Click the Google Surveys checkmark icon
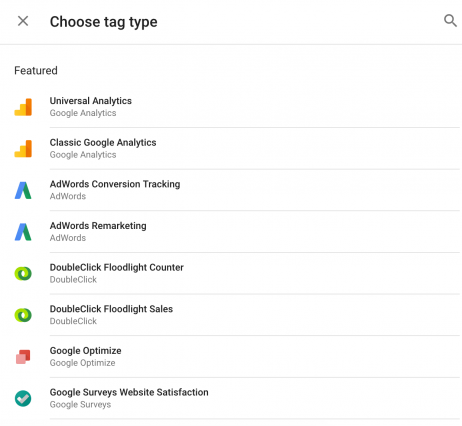 [23, 399]
